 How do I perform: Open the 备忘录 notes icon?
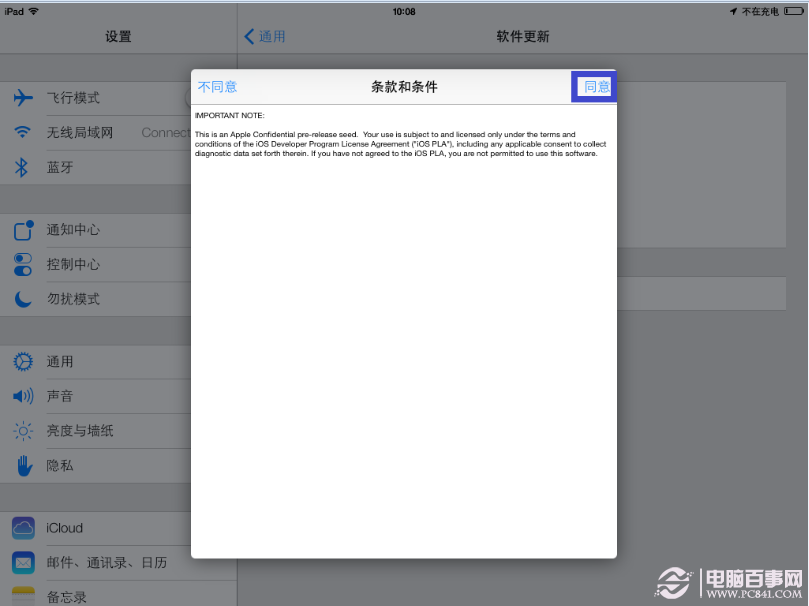pyautogui.click(x=23, y=596)
